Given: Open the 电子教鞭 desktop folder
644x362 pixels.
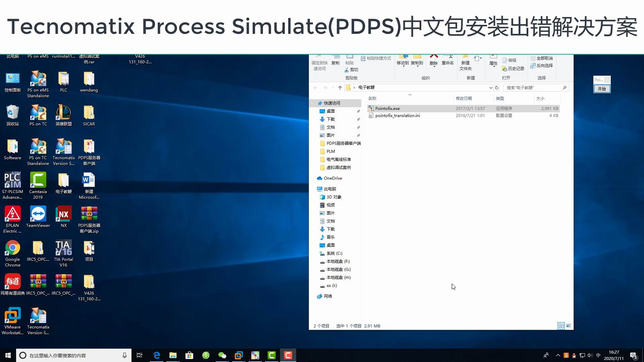Looking at the screenshot, I should [64, 183].
